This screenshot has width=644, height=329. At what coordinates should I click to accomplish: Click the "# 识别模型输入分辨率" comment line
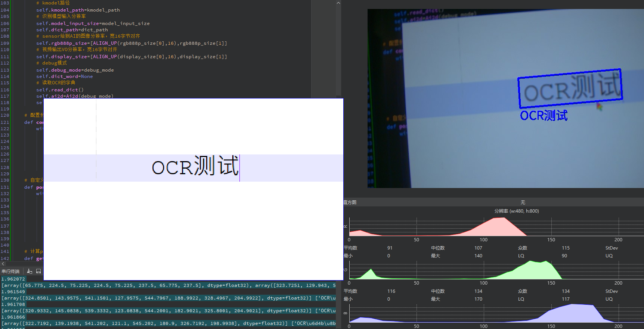(61, 16)
